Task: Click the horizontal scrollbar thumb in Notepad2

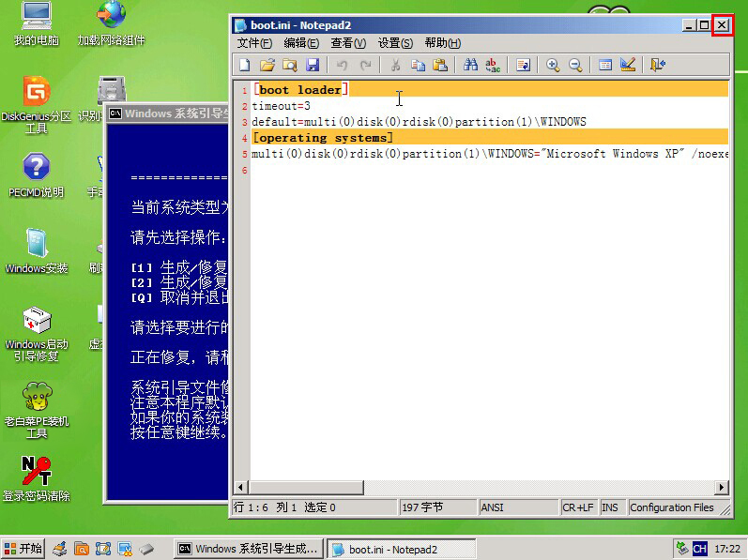Action: [306, 487]
